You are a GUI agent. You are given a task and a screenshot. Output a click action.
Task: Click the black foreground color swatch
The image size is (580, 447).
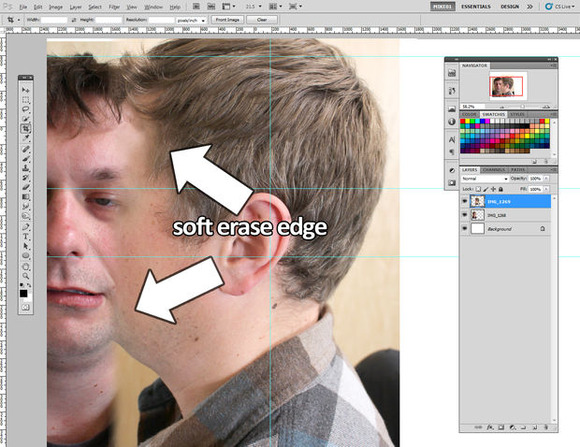pos(23,293)
